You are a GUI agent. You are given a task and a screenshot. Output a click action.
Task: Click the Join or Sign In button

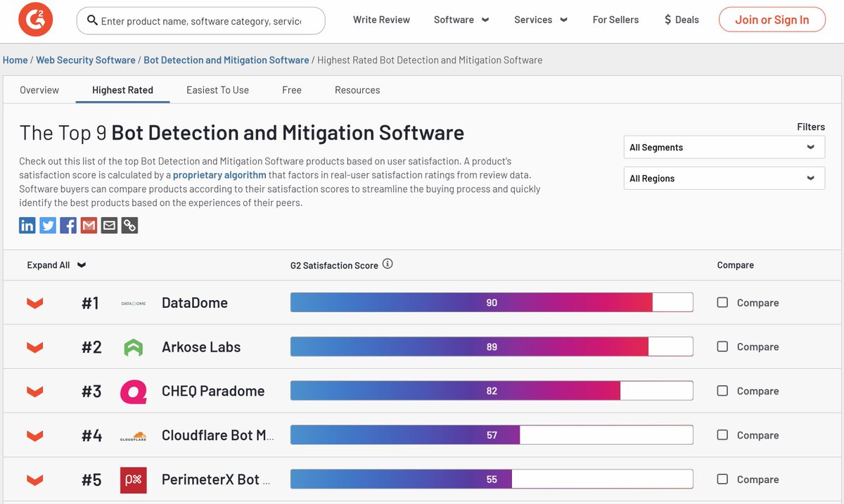click(772, 20)
